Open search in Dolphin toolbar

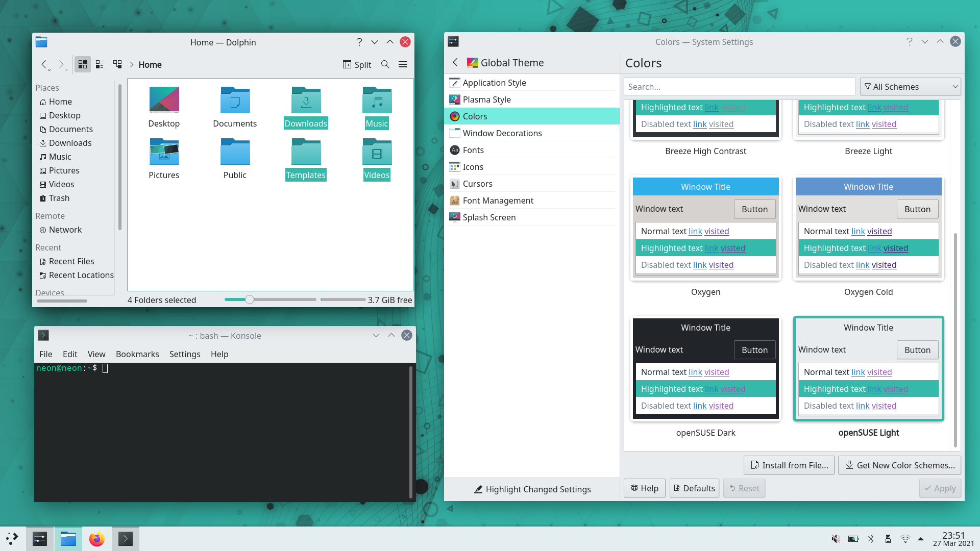coord(385,64)
